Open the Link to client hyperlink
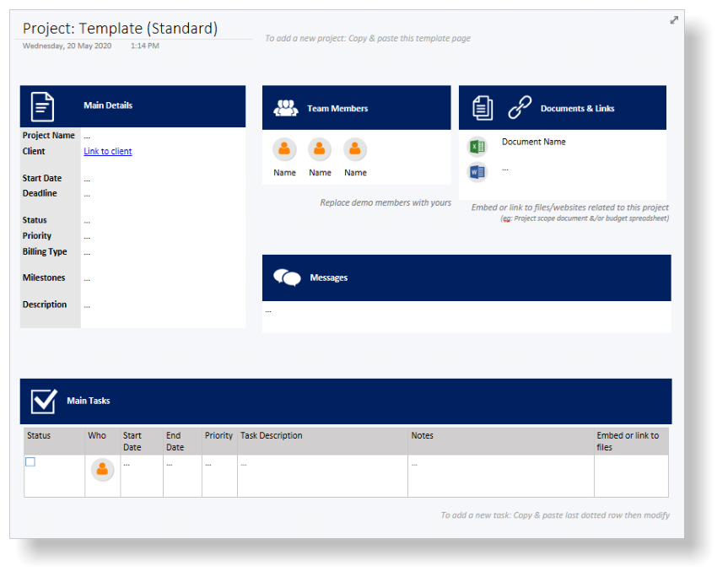The height and width of the screenshot is (582, 728). pos(108,151)
